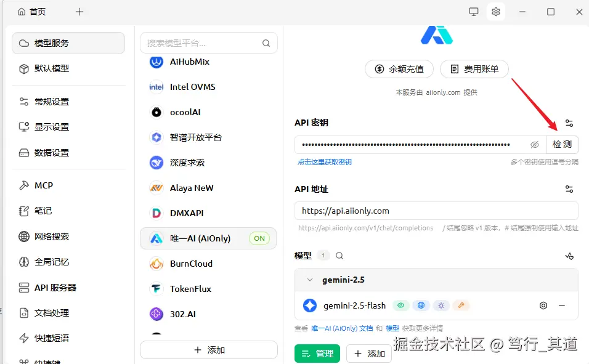Open the 费用账单 billing button
This screenshot has height=364, width=589.
(x=474, y=69)
